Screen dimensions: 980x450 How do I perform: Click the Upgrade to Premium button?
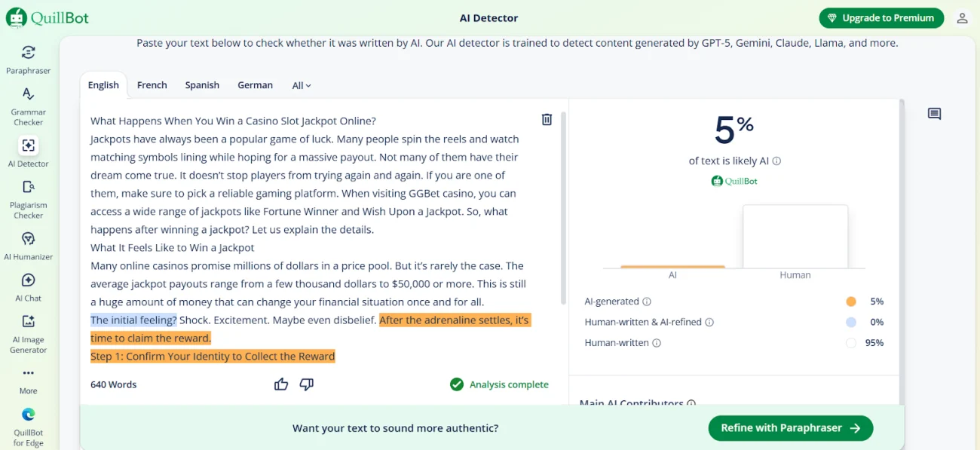(881, 18)
